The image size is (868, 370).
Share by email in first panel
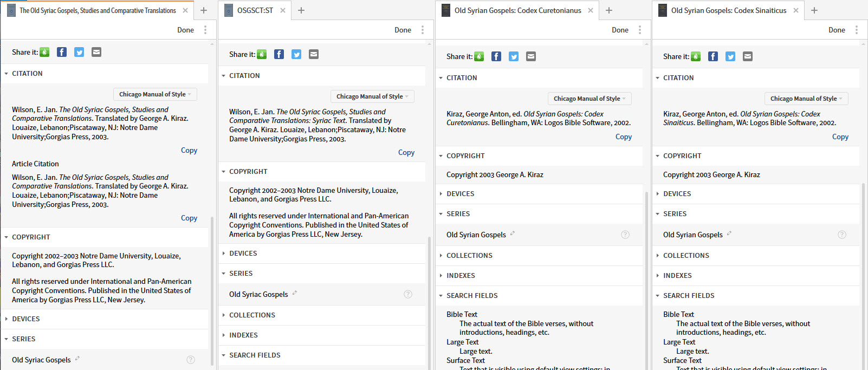pyautogui.click(x=96, y=52)
